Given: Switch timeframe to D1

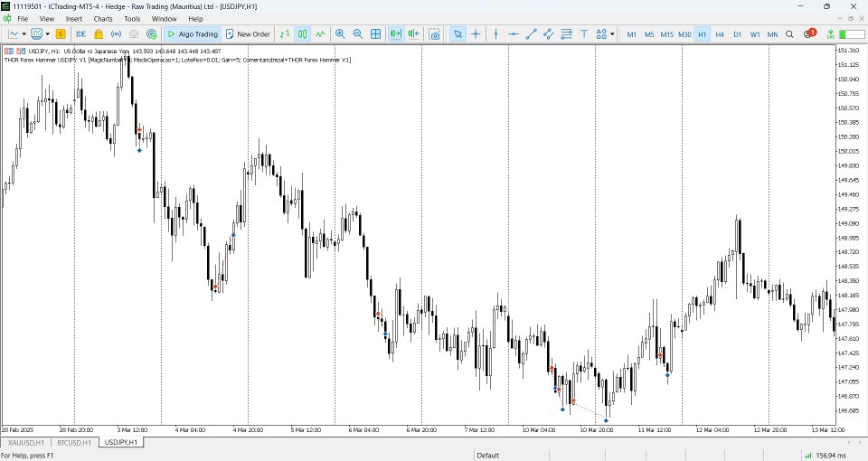Looking at the screenshot, I should (738, 34).
